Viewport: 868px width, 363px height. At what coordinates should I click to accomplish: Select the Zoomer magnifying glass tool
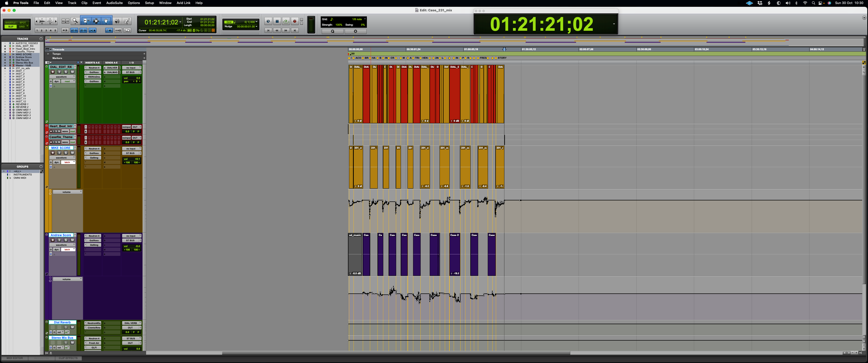pos(75,21)
